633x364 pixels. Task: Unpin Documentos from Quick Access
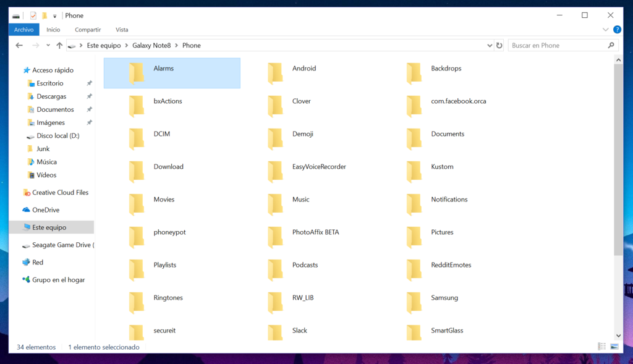pos(88,109)
